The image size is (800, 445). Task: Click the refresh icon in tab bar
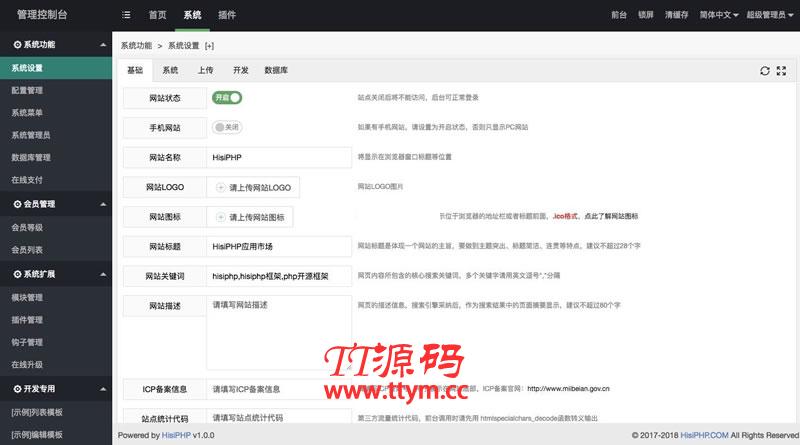pos(764,71)
